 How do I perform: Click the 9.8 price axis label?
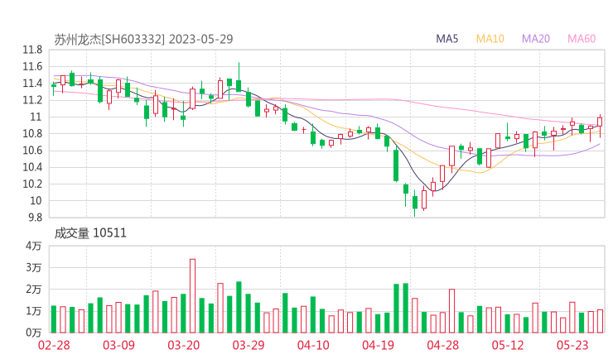pos(35,218)
